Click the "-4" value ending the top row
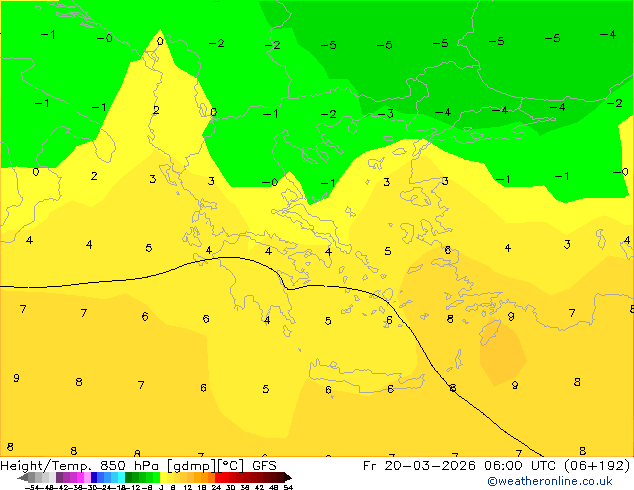Viewport: 634px width, 490px height. (x=608, y=34)
